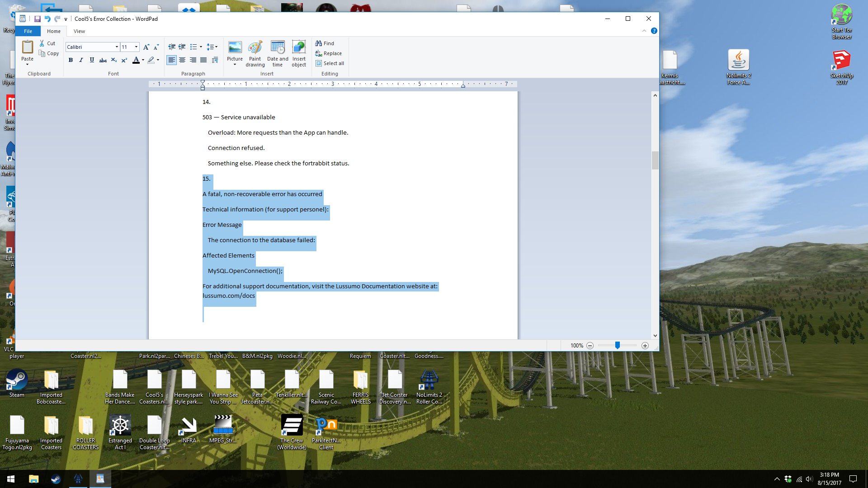Click the Cut scissors icon
The height and width of the screenshot is (488, 868).
click(42, 43)
